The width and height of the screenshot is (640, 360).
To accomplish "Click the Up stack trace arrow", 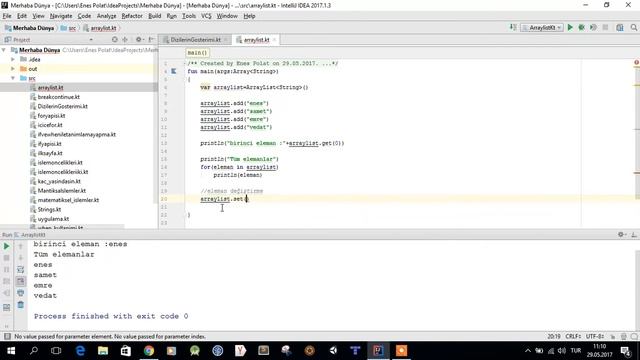I will pos(20,246).
